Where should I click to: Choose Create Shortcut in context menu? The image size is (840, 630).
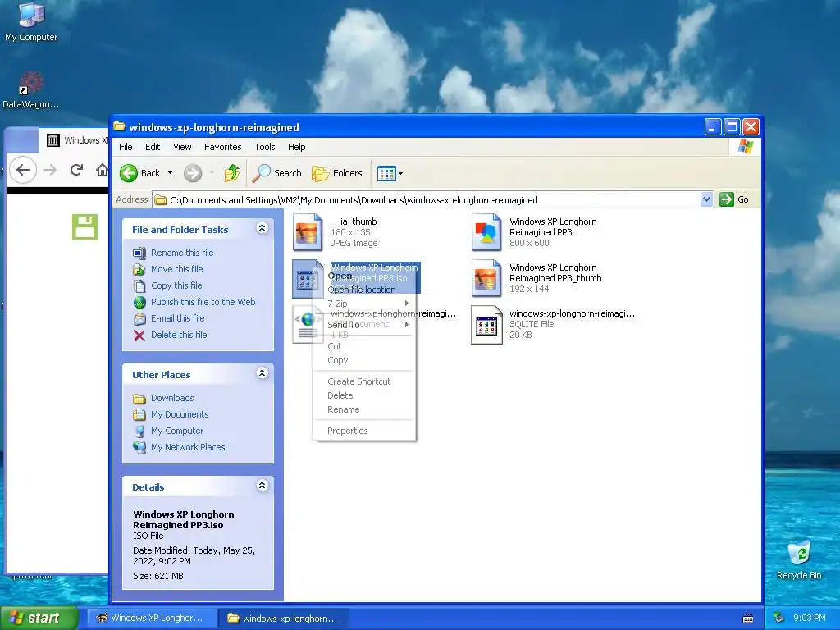(364, 381)
